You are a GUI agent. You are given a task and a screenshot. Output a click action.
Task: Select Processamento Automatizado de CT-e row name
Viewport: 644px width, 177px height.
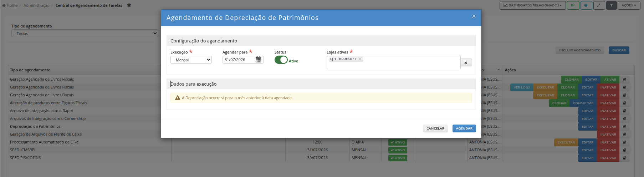[44, 142]
